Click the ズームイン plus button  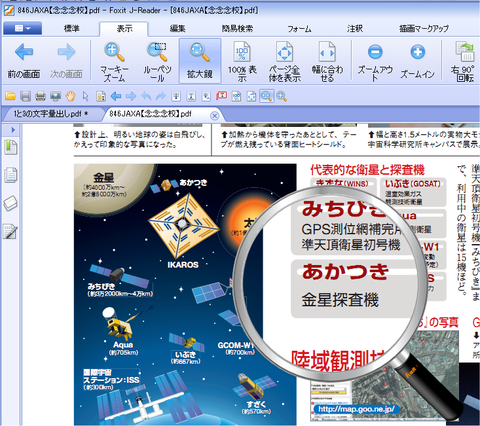click(417, 62)
